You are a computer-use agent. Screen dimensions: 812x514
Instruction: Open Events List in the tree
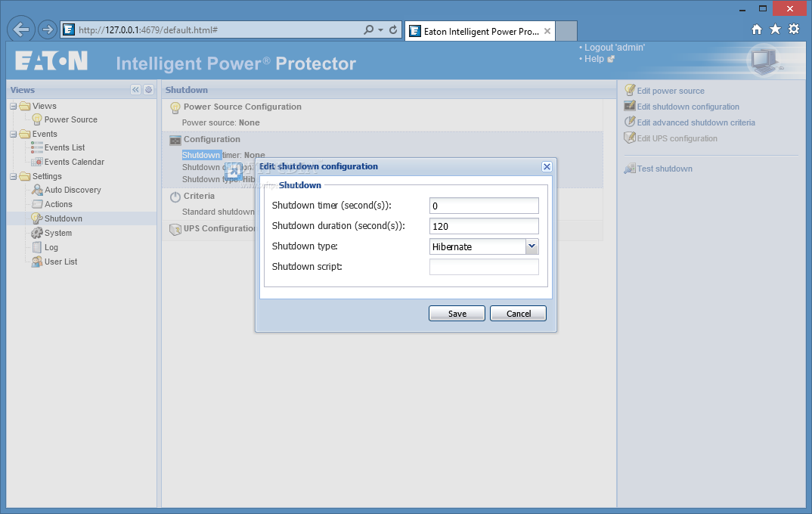click(64, 147)
